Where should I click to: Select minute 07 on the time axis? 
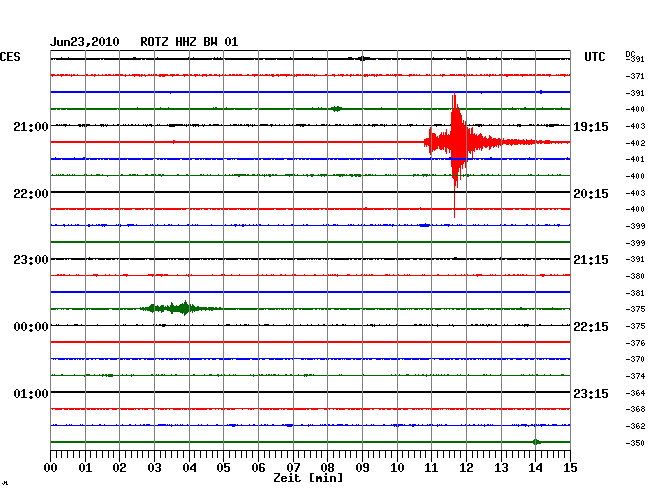click(293, 468)
